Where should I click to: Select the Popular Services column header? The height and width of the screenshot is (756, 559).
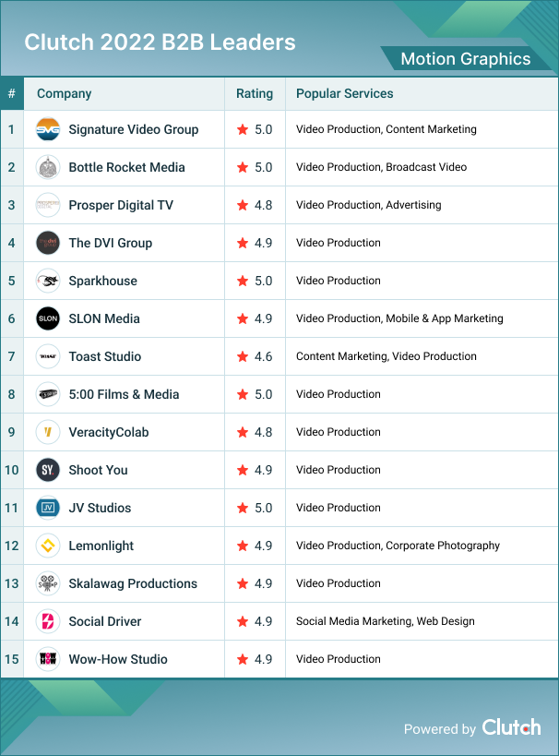point(344,93)
